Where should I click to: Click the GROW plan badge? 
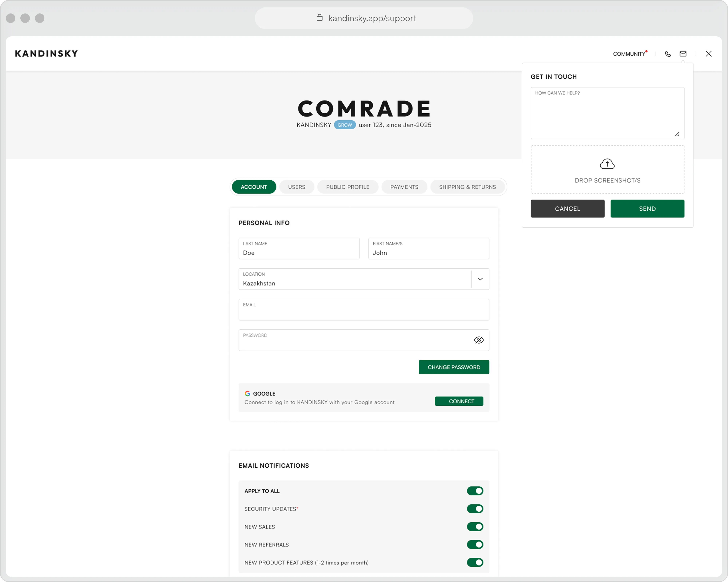[x=345, y=125]
